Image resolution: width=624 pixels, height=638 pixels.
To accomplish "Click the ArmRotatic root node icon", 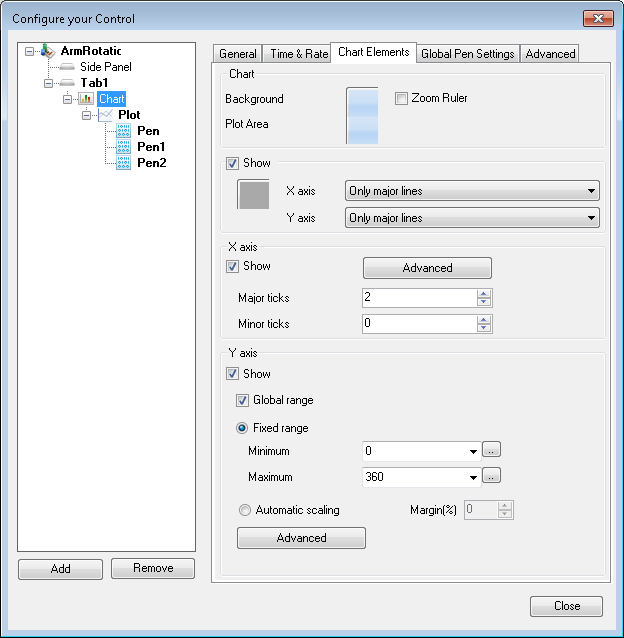I will click(x=48, y=51).
